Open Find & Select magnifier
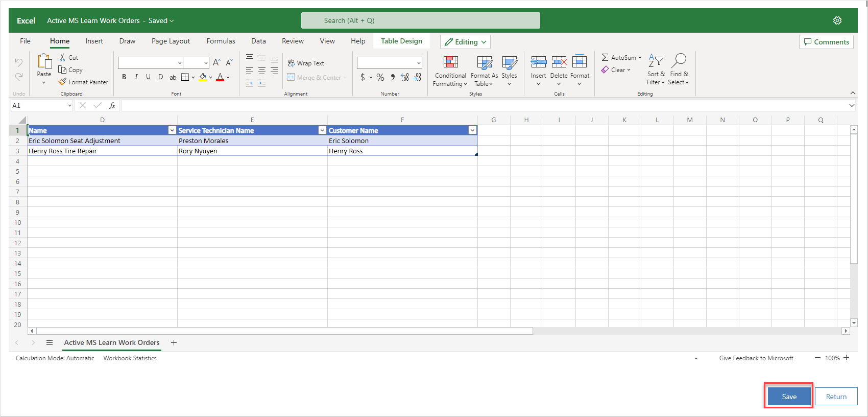This screenshot has height=417, width=868. (679, 69)
